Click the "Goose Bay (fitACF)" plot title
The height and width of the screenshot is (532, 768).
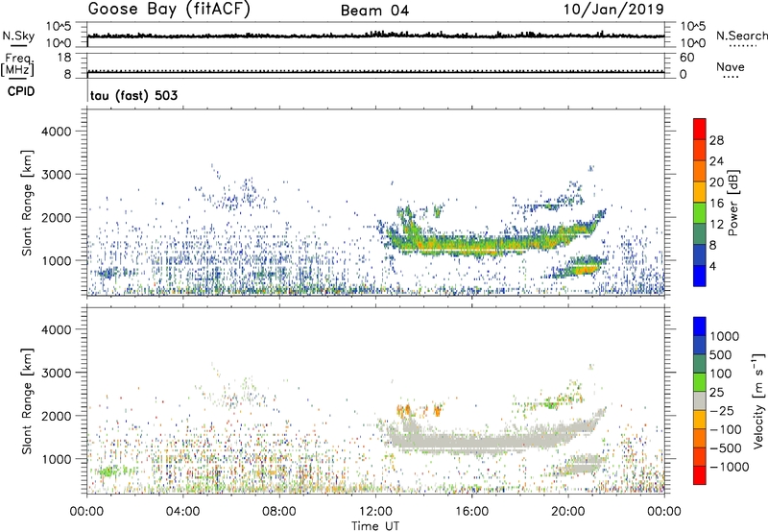tap(169, 10)
